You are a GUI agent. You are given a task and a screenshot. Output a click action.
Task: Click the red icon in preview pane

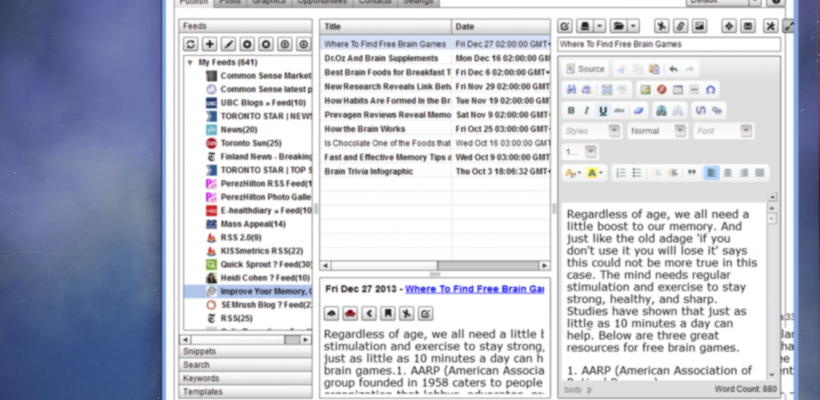pyautogui.click(x=350, y=313)
